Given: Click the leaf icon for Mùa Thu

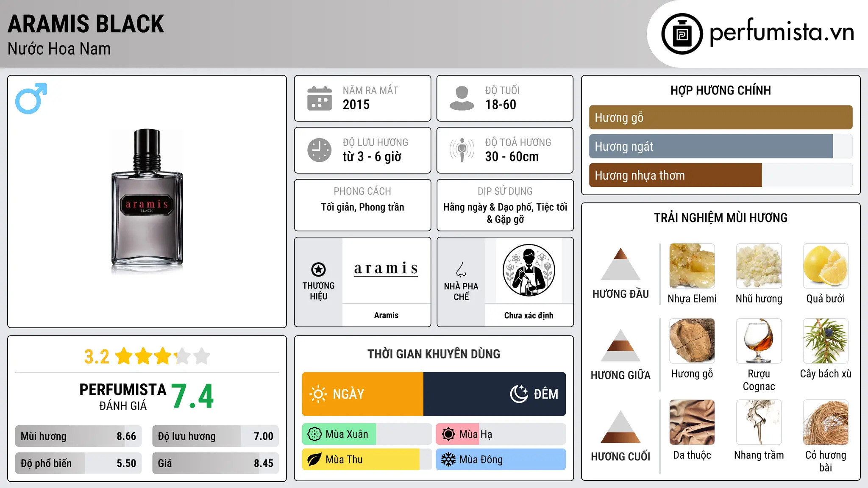Looking at the screenshot, I should tap(314, 460).
